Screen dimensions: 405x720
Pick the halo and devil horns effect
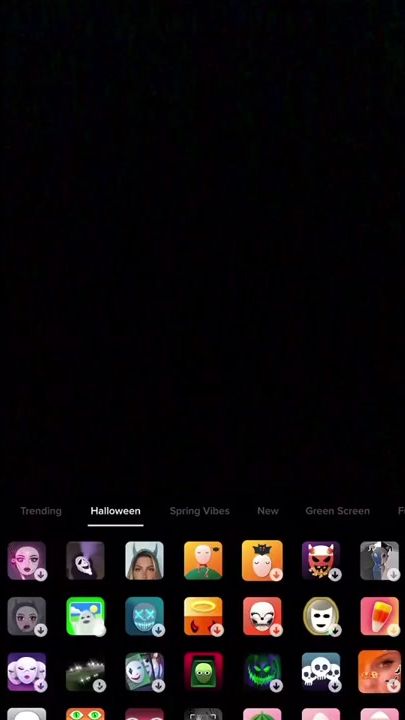coord(203,616)
